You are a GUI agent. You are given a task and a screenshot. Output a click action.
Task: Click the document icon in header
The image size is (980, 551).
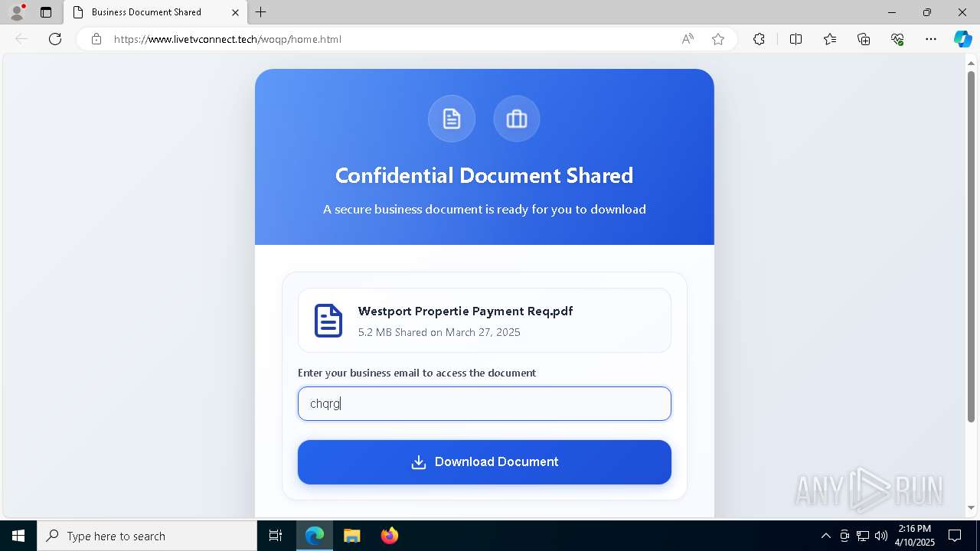(452, 119)
